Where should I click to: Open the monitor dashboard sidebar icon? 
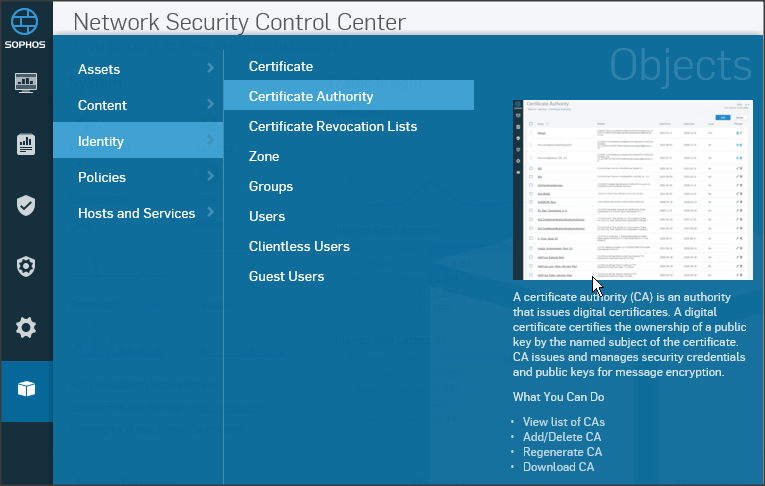click(26, 83)
